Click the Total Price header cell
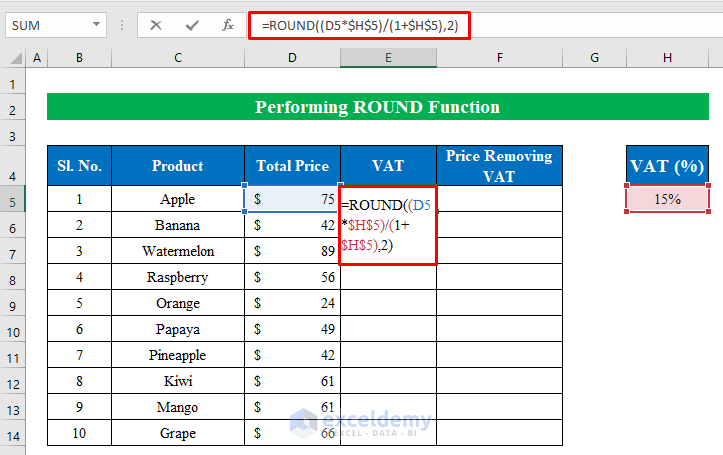 pos(292,166)
